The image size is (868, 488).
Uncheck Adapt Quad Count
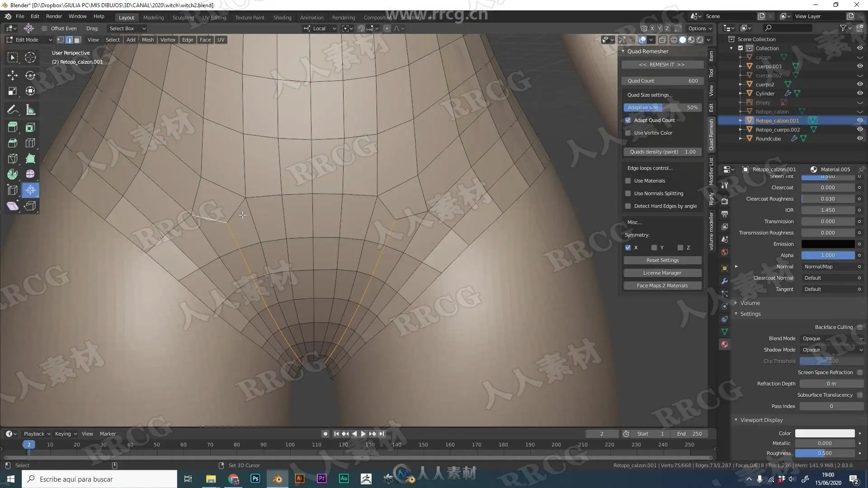coord(628,120)
